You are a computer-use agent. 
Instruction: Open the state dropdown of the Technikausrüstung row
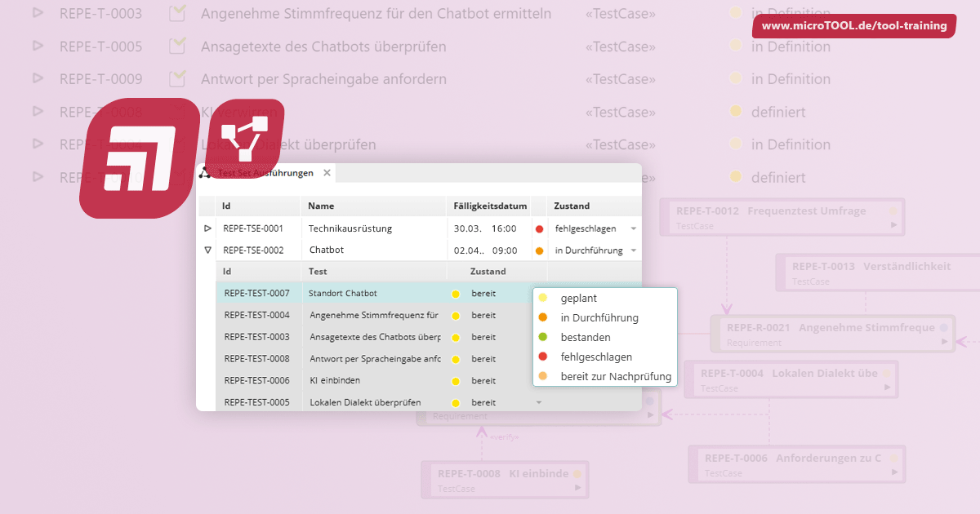click(x=634, y=229)
